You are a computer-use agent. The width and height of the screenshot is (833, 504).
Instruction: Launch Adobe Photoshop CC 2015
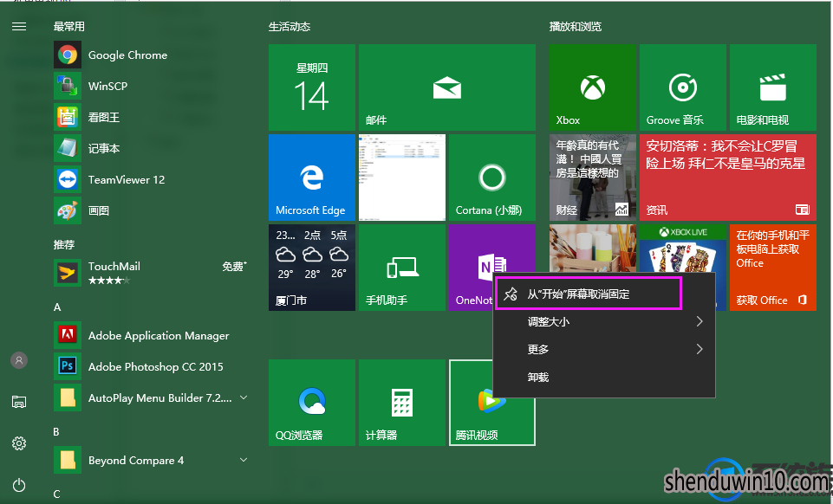coord(151,366)
